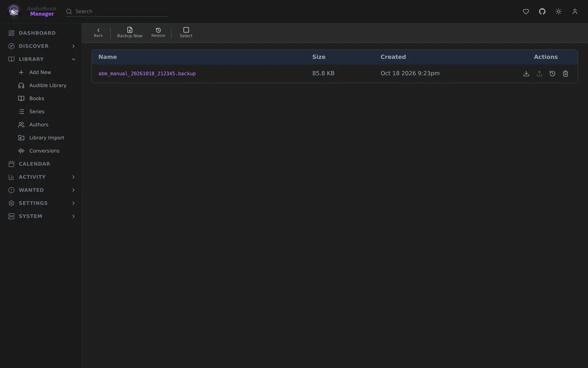Click the Wanted sidebar label
The width and height of the screenshot is (588, 368).
[x=31, y=190]
